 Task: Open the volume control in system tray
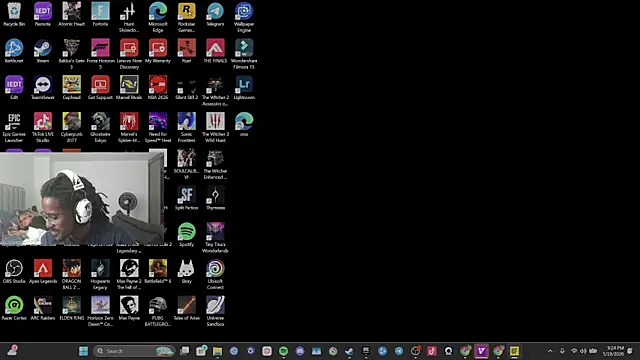point(583,351)
